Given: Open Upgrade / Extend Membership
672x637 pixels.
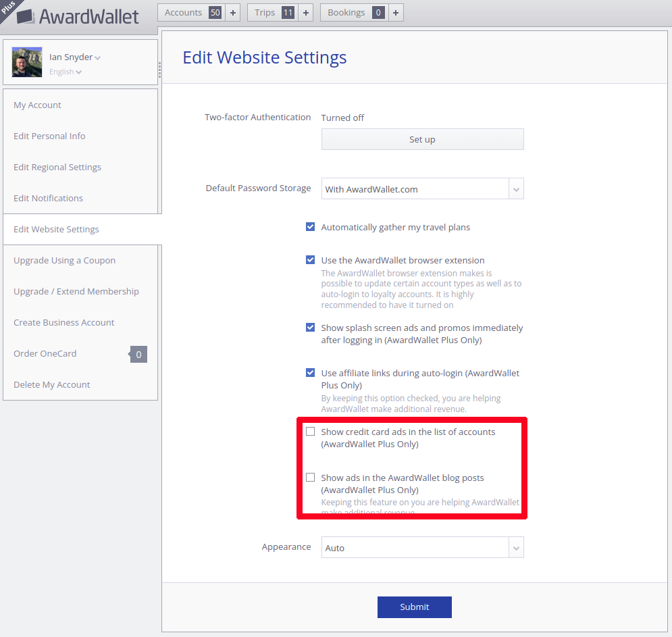Looking at the screenshot, I should point(76,292).
